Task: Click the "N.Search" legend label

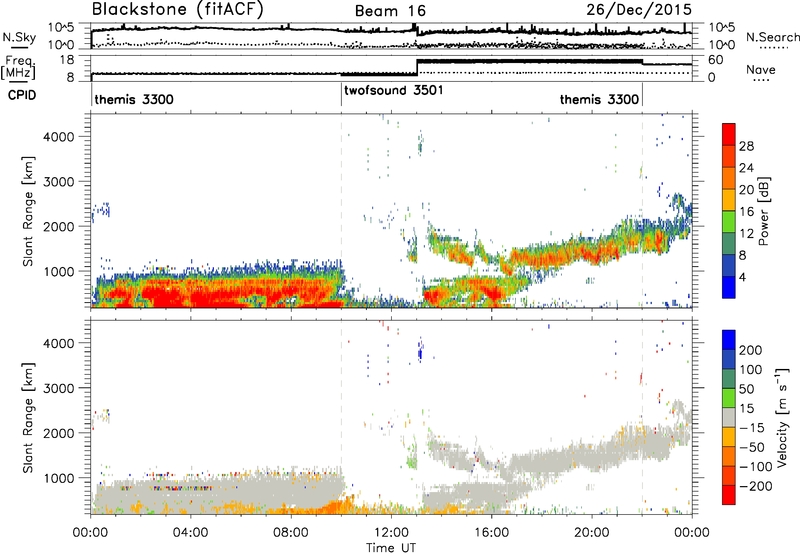Action: (772, 37)
